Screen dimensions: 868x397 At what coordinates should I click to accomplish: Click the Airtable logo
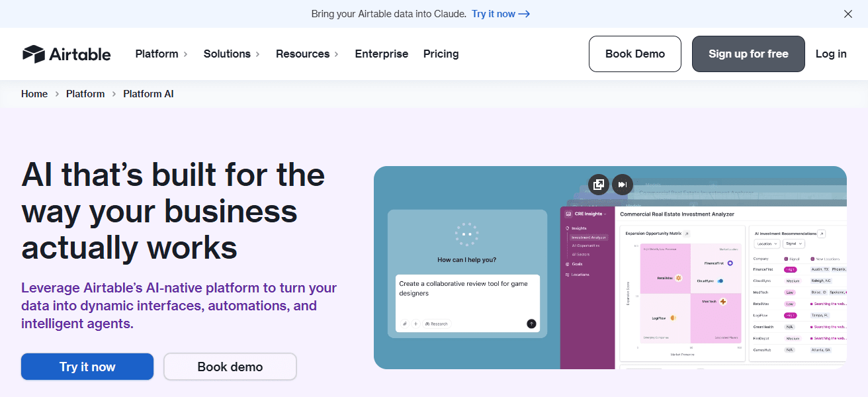point(66,54)
